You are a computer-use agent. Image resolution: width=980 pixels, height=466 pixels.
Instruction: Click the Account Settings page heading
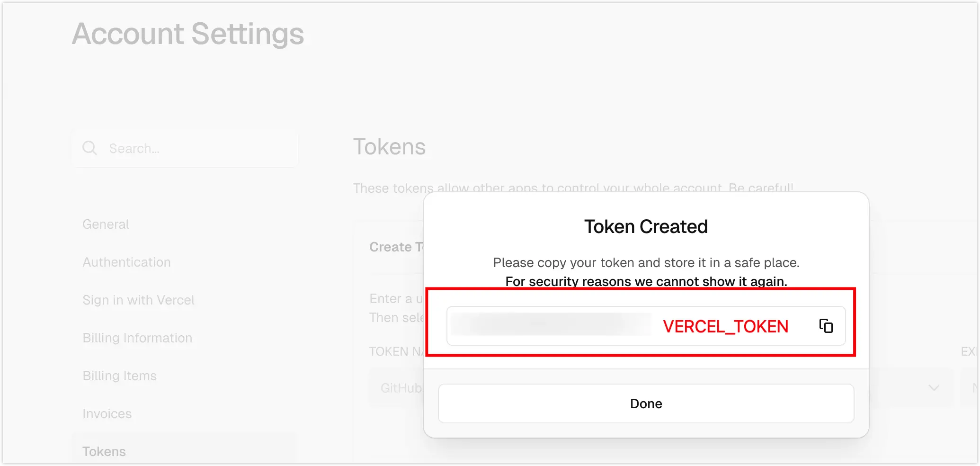(188, 34)
